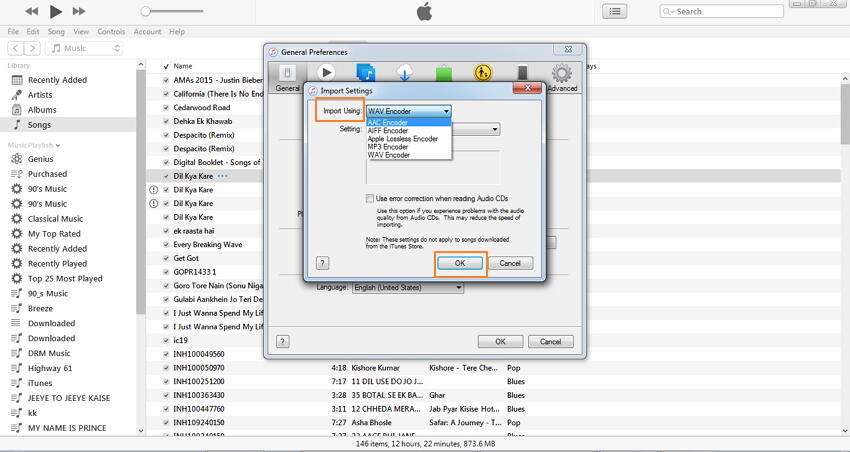850x452 pixels.
Task: Open the DRM Music playlist
Action: click(49, 353)
